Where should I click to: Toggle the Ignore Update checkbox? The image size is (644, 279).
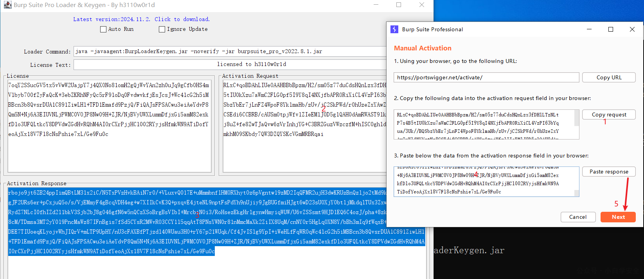162,29
